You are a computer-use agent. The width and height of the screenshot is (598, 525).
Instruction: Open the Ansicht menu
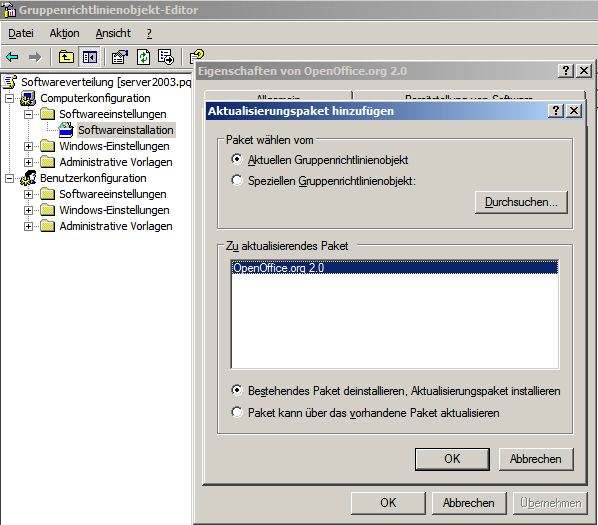click(113, 33)
